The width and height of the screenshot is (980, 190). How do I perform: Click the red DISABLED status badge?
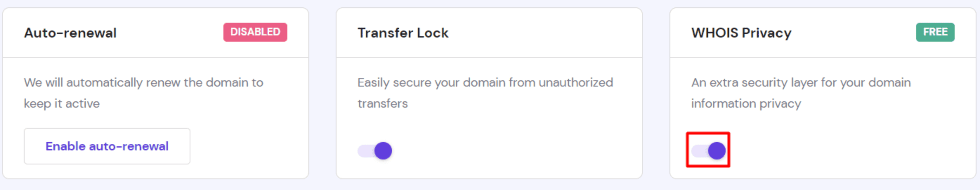[255, 32]
